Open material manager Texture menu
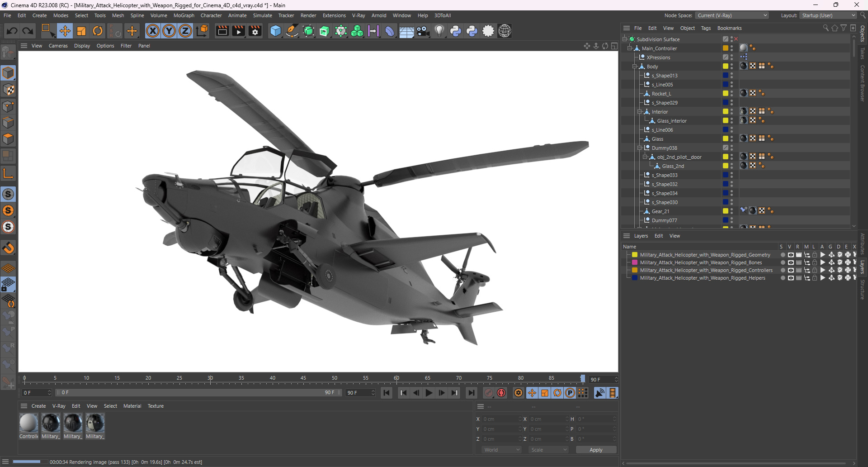The height and width of the screenshot is (467, 868). (x=156, y=406)
